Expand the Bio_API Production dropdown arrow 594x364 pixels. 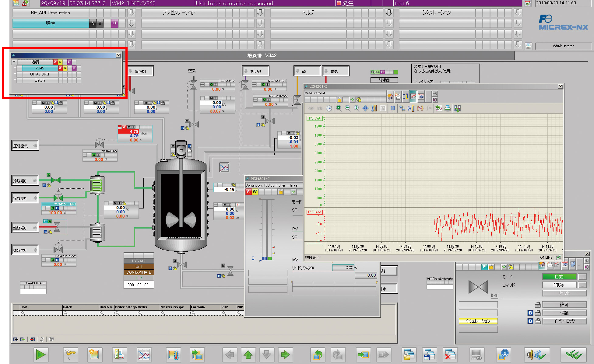tap(132, 13)
